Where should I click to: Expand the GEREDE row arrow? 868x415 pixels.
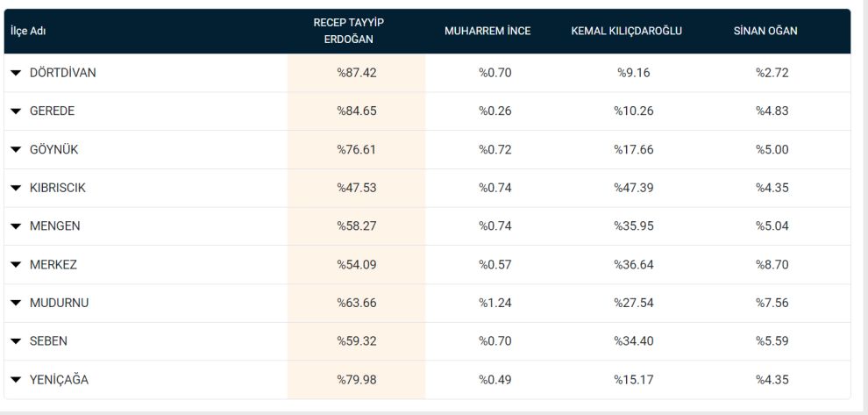pos(16,111)
